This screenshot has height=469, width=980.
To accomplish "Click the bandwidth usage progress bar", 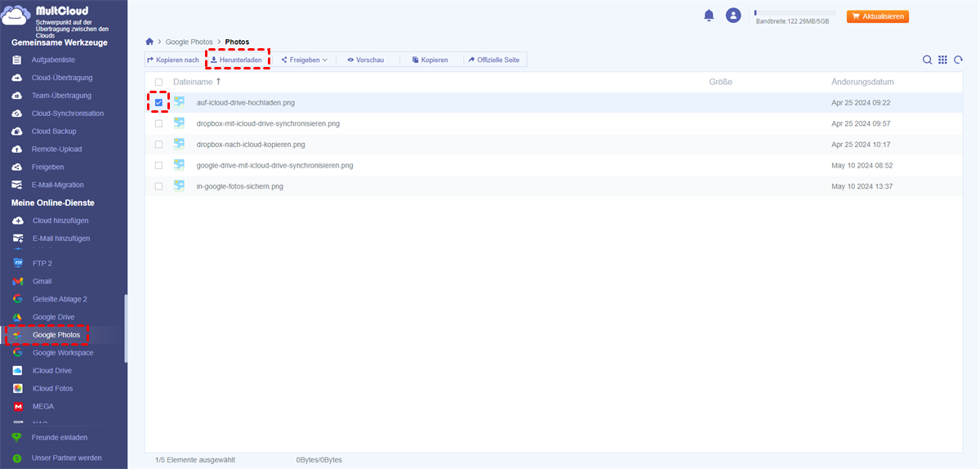I will (795, 12).
